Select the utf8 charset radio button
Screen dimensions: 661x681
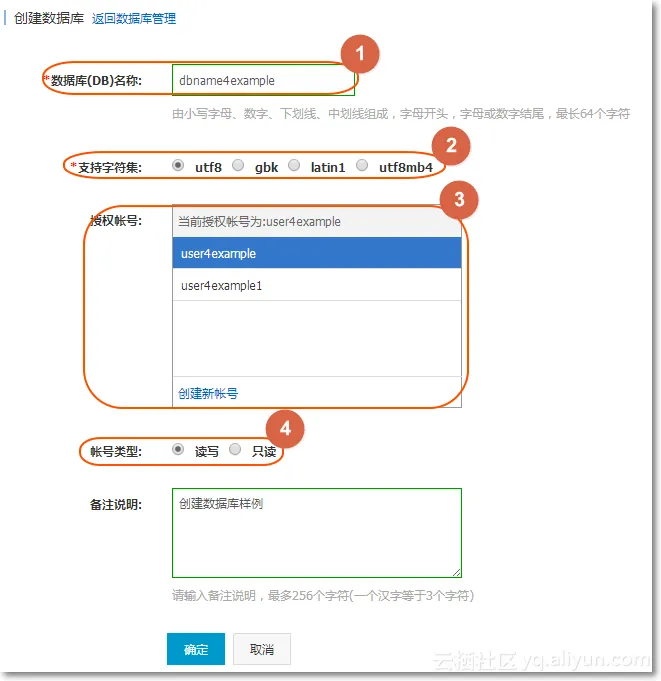point(178,165)
